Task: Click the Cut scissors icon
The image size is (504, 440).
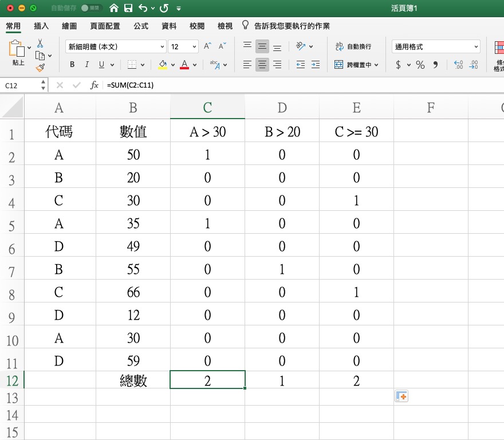Action: (40, 44)
